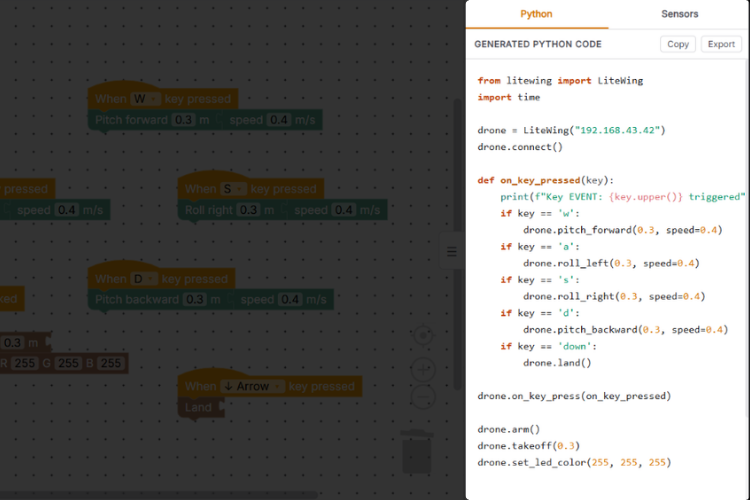Select the Roll right block

pyautogui.click(x=209, y=210)
